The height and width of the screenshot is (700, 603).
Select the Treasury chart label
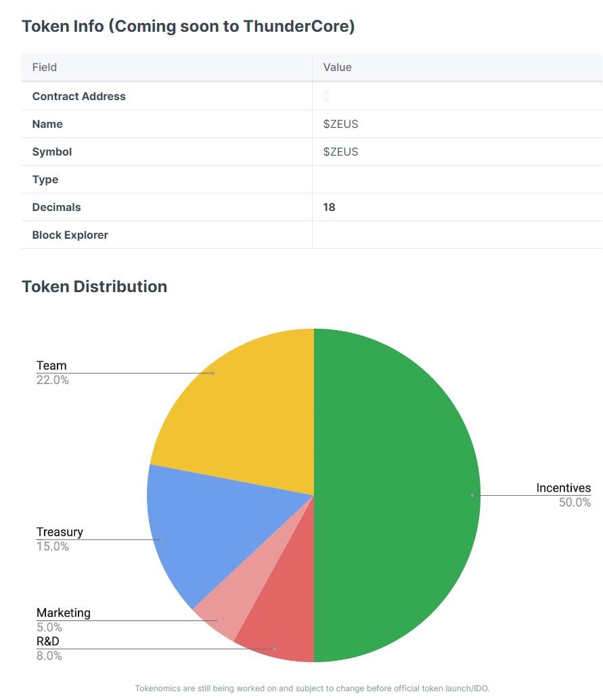pos(60,532)
